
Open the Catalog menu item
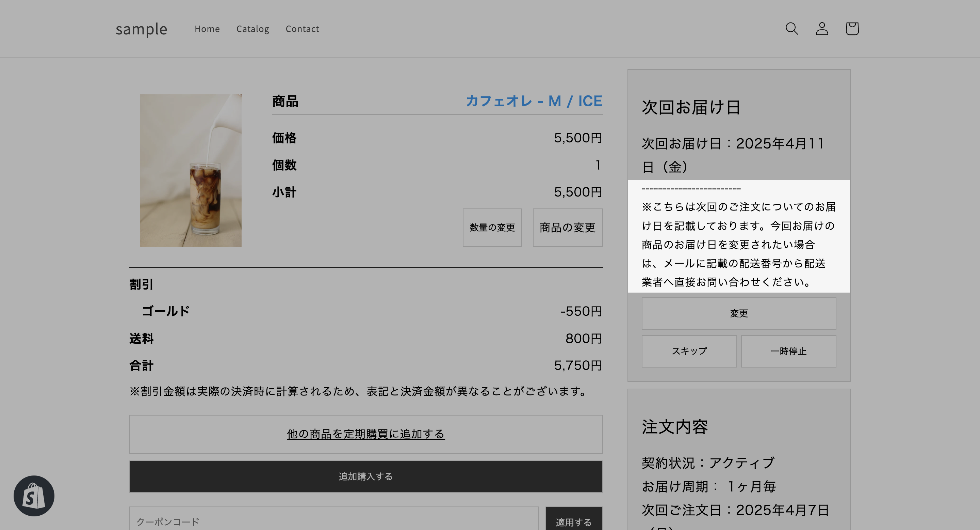coord(252,29)
